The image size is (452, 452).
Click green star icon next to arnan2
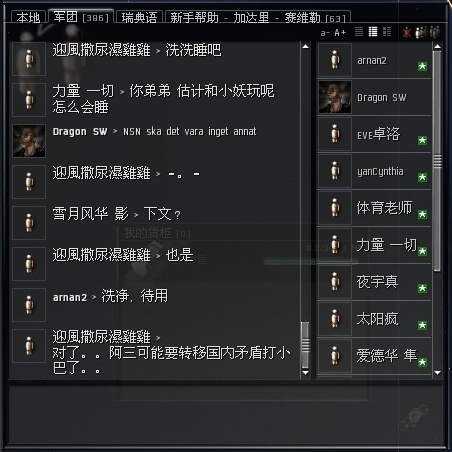pyautogui.click(x=422, y=66)
